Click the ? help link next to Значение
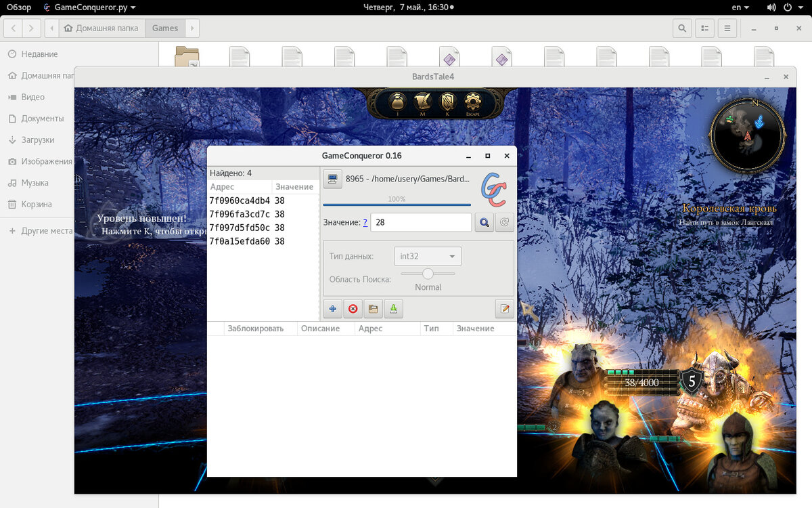Image resolution: width=812 pixels, height=508 pixels. pos(365,222)
